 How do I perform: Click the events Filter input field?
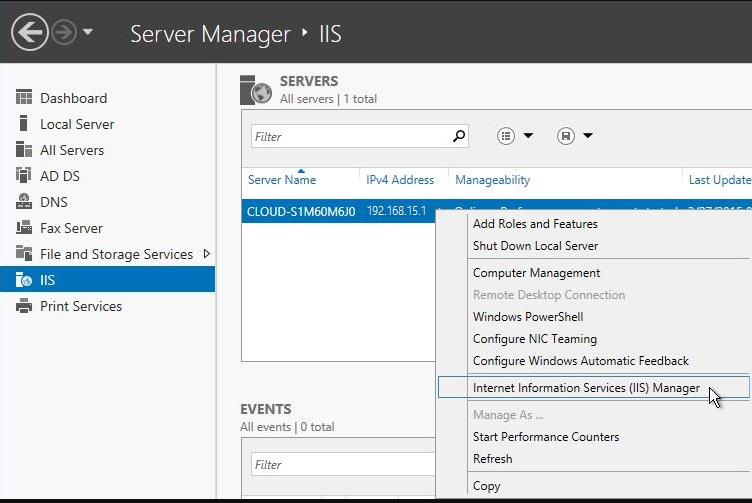[343, 465]
